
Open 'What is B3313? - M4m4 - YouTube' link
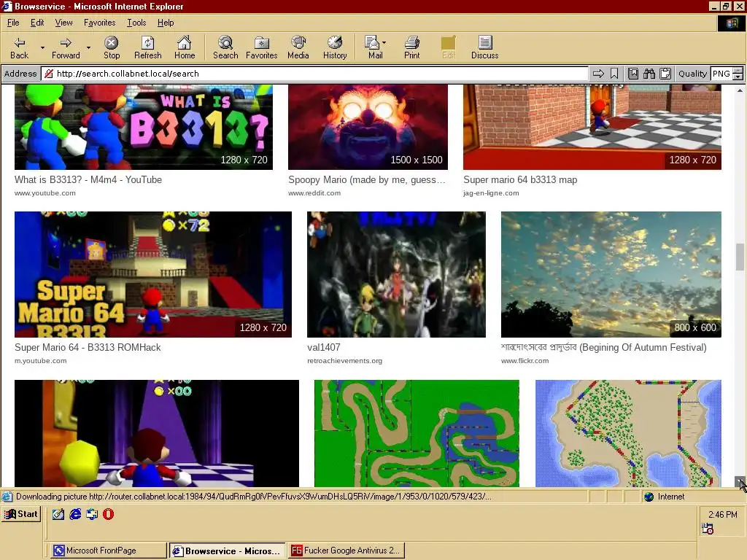pyautogui.click(x=88, y=180)
